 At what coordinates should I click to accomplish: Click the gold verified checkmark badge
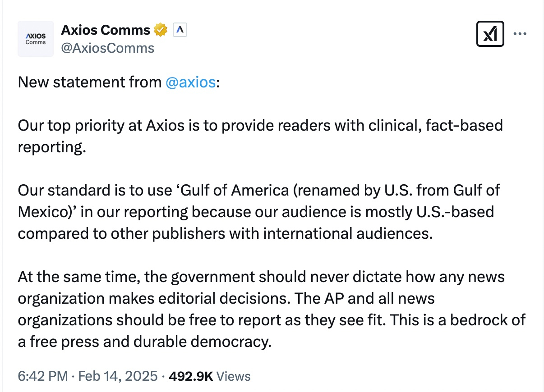[x=160, y=30]
